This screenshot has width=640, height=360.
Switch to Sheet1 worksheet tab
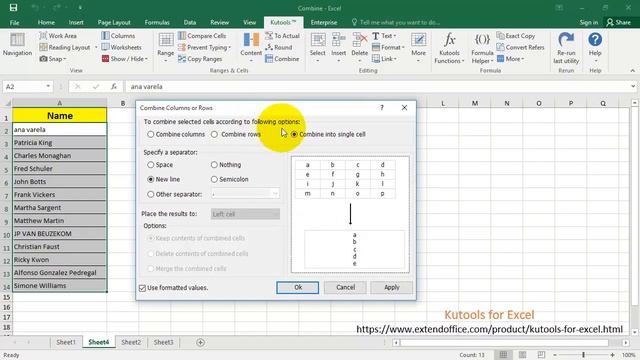66,342
